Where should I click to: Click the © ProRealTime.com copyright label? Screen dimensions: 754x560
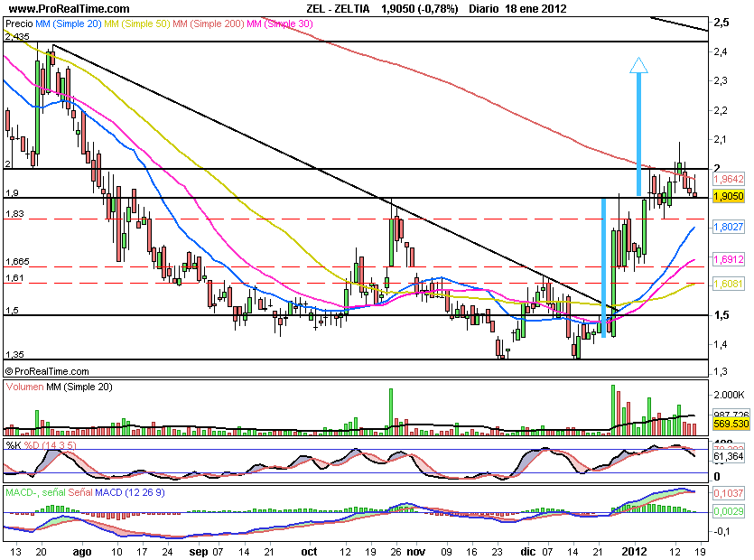coord(47,371)
